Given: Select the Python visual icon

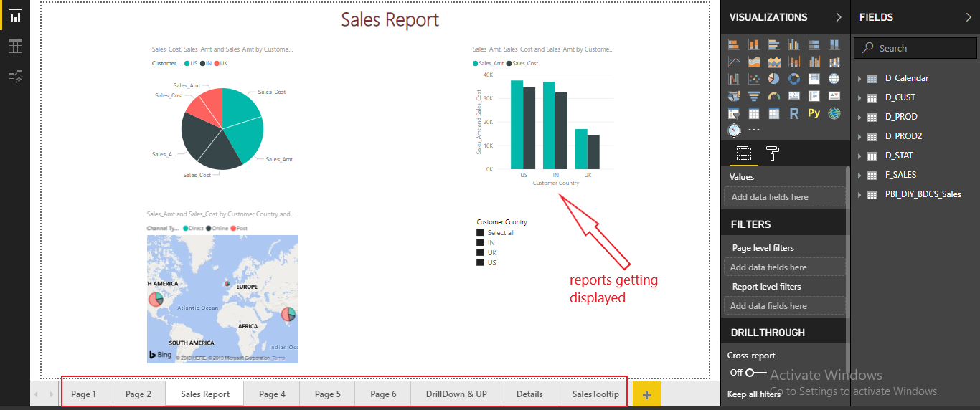Looking at the screenshot, I should 814,113.
